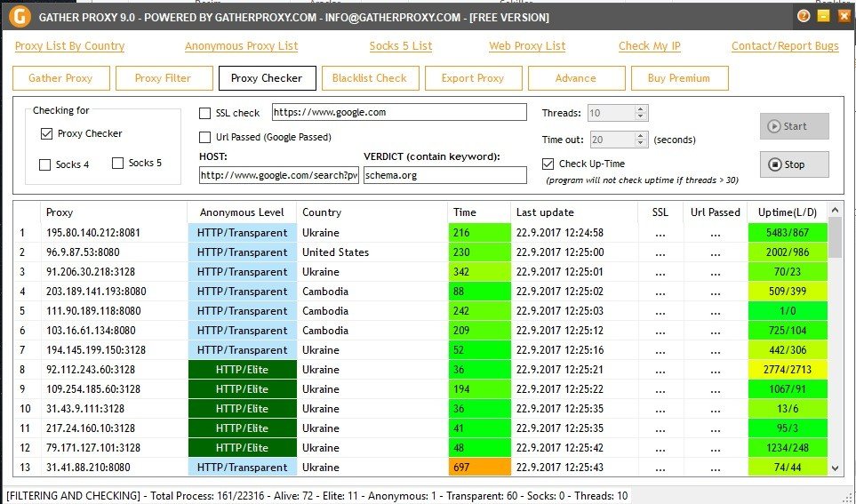The image size is (856, 504).
Task: Open the Web Proxy List link
Action: pos(527,46)
